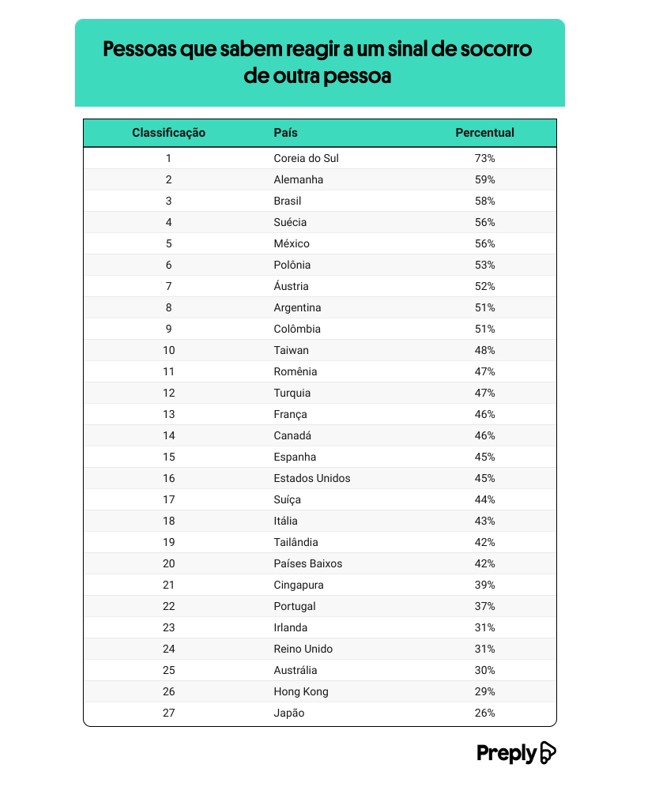Screen dimensions: 664x788
Task: Select the País column header
Action: point(285,133)
